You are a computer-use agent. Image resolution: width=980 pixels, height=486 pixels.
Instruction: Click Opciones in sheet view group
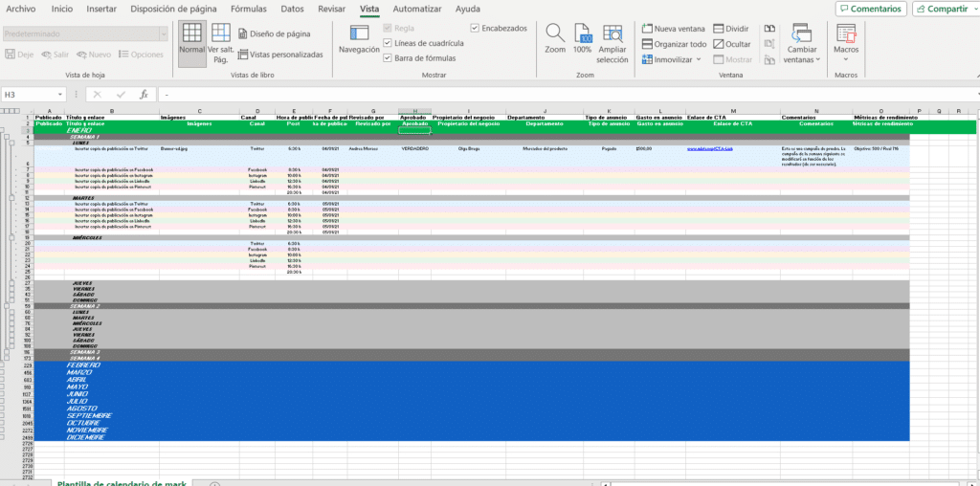click(141, 55)
